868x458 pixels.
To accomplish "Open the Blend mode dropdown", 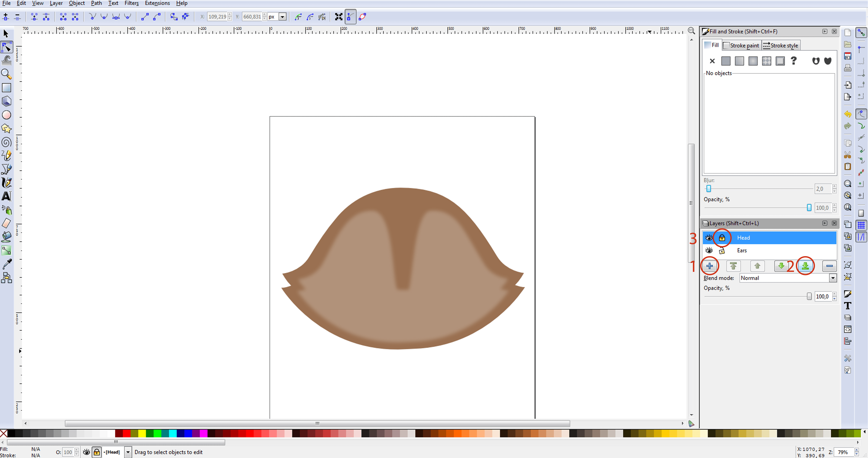I will pos(833,278).
